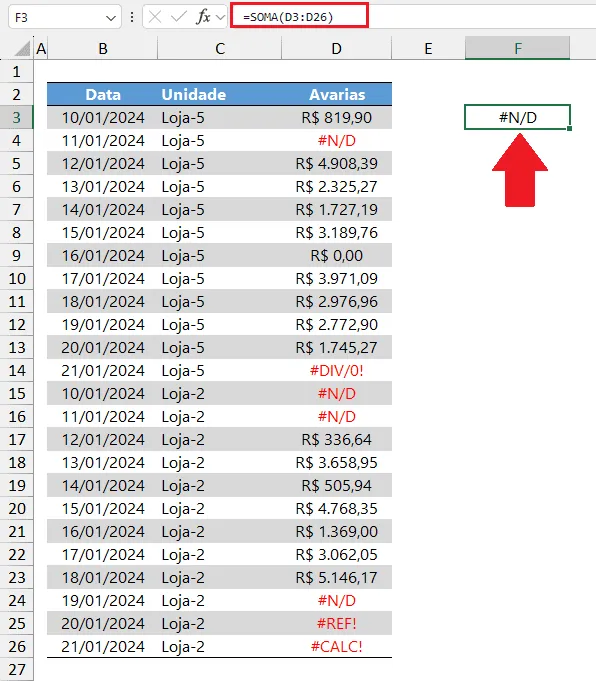Viewport: 596px width, 681px height.
Task: Click the Unidade header cell
Action: 220,94
